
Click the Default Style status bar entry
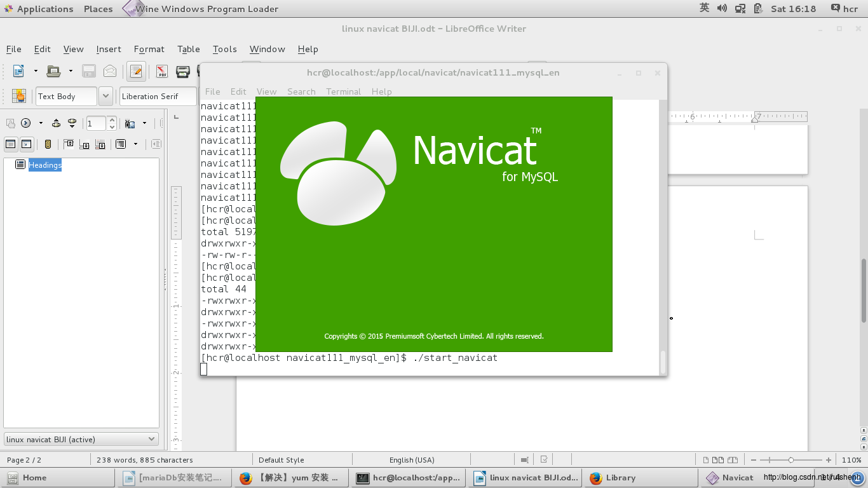pos(281,459)
